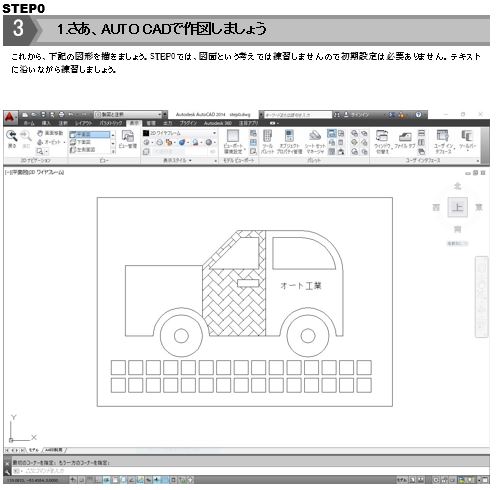Click the zoom extents icon under オービット
The height and width of the screenshot is (490, 496).
coord(40,151)
